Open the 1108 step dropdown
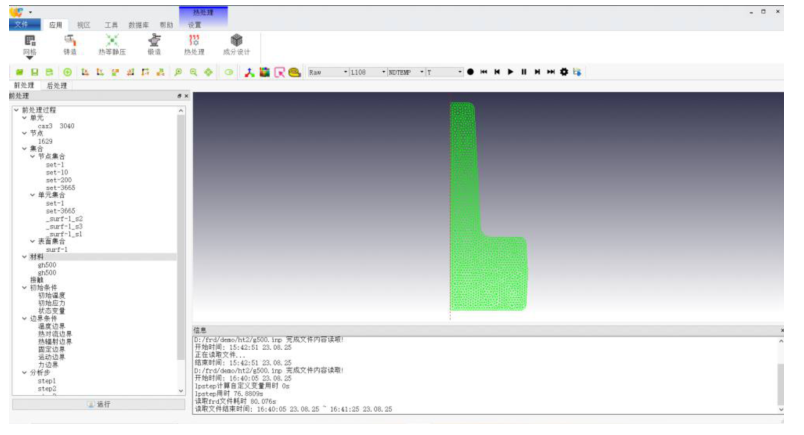Screen dimensions: 804x435 click(x=368, y=72)
